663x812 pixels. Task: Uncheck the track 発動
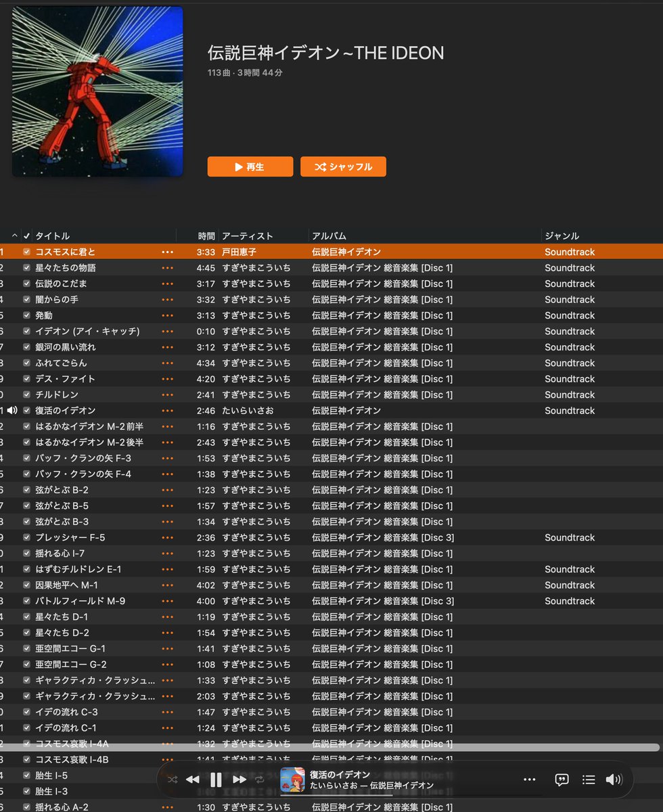(26, 315)
